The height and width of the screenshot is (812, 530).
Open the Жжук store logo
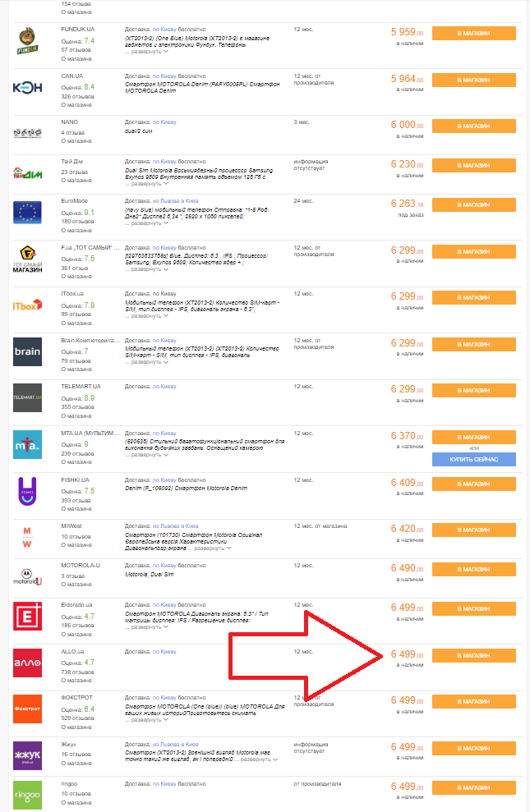pos(27,755)
